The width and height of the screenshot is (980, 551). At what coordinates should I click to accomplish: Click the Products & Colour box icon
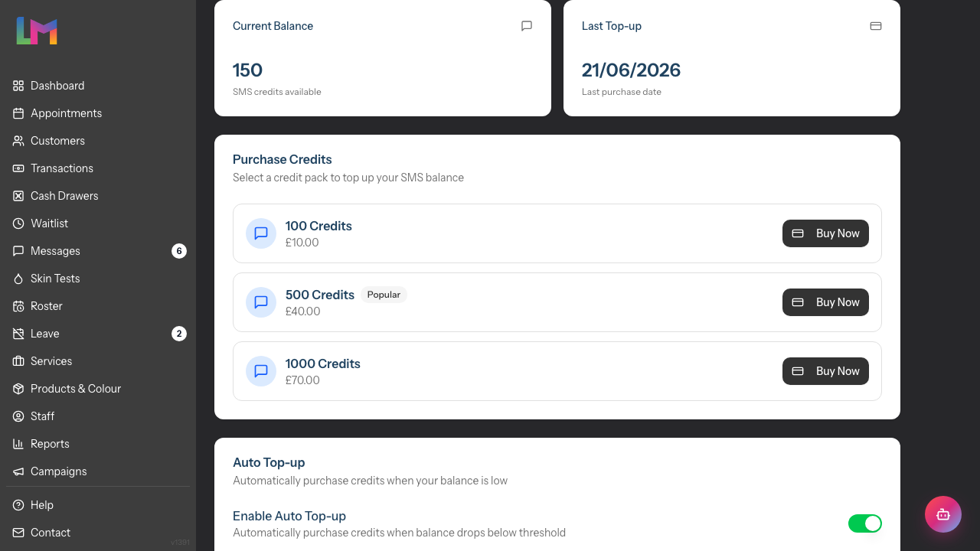pos(18,389)
